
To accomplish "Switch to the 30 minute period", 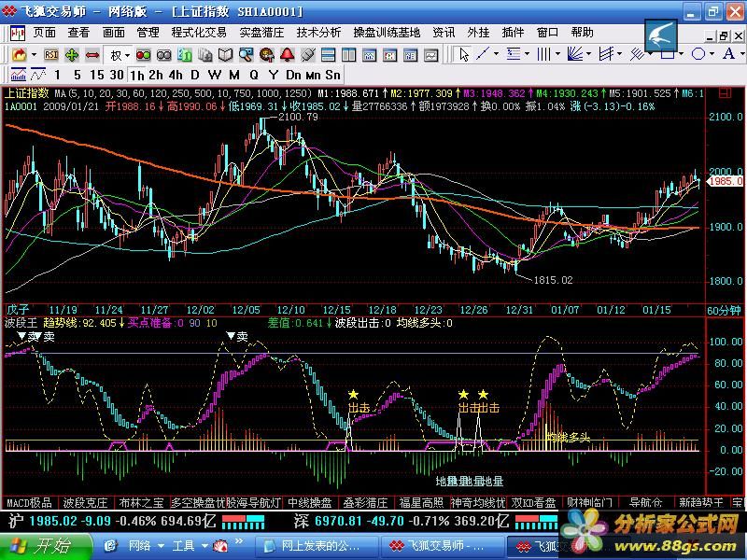I will click(117, 75).
